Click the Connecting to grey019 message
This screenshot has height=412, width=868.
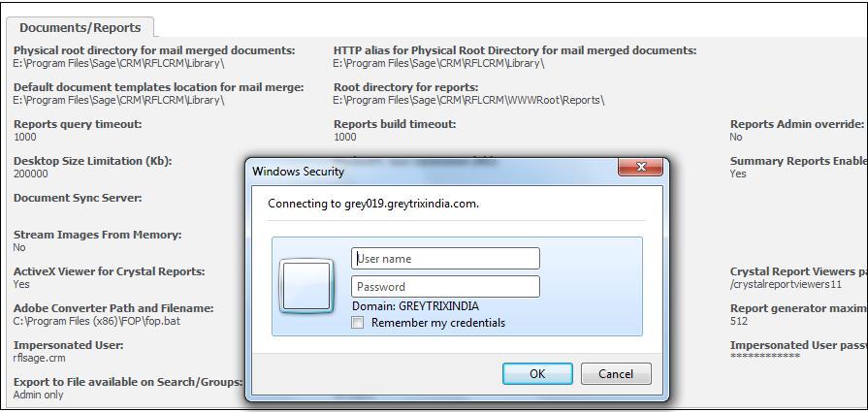(x=373, y=204)
